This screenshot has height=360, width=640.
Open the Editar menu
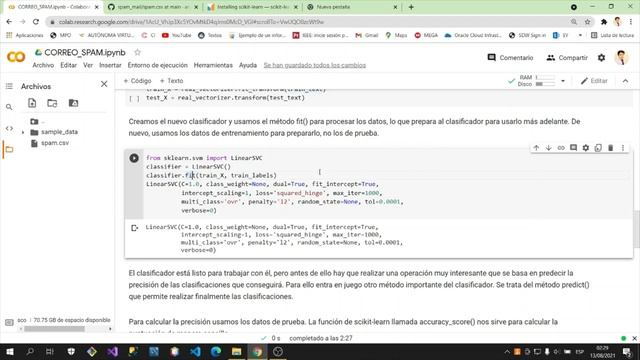point(69,65)
